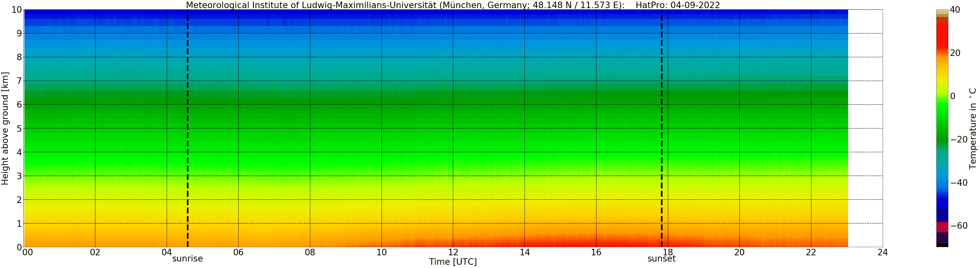Screen dimensions: 980x268
Task: Click the colorbar tick label 40
Action: point(955,10)
